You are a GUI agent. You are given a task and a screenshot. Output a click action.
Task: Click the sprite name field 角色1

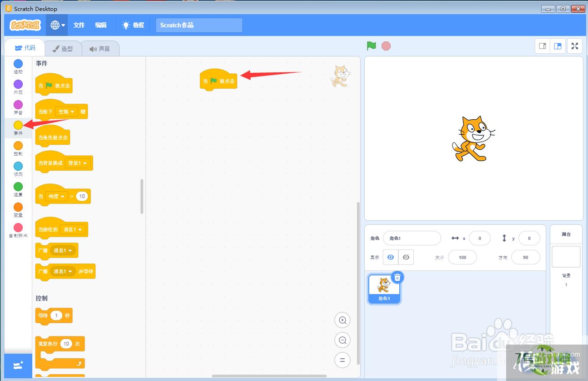pos(412,238)
